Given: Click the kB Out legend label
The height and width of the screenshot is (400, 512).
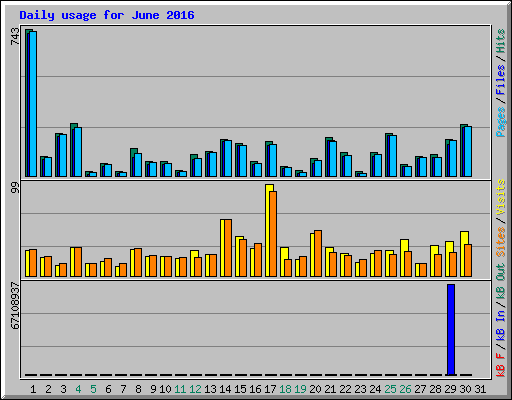Looking at the screenshot, I should pos(501,281).
